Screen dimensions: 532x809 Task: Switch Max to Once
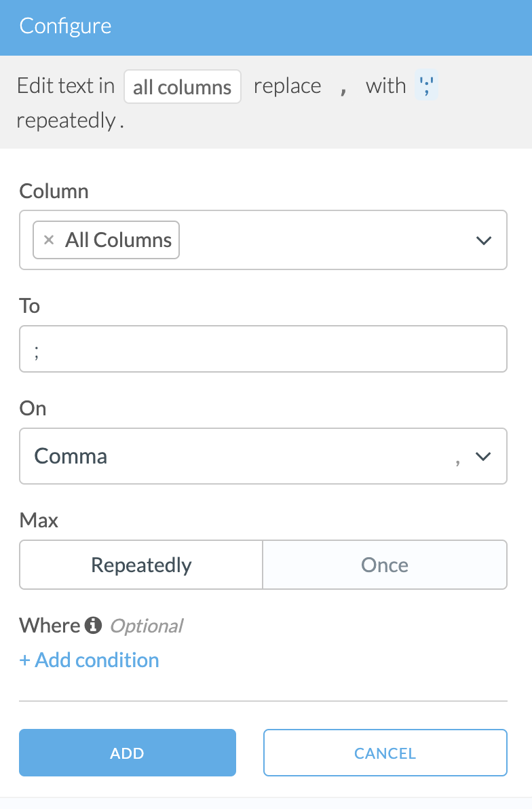point(385,565)
